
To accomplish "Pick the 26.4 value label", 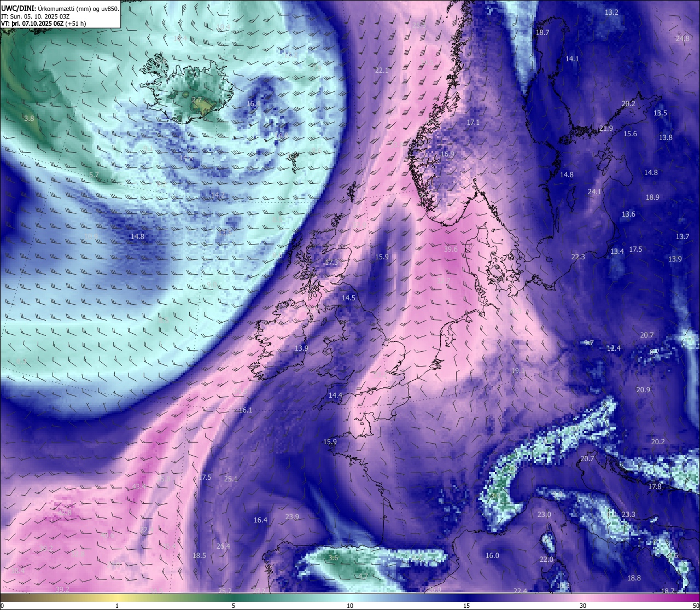I will pos(223,546).
